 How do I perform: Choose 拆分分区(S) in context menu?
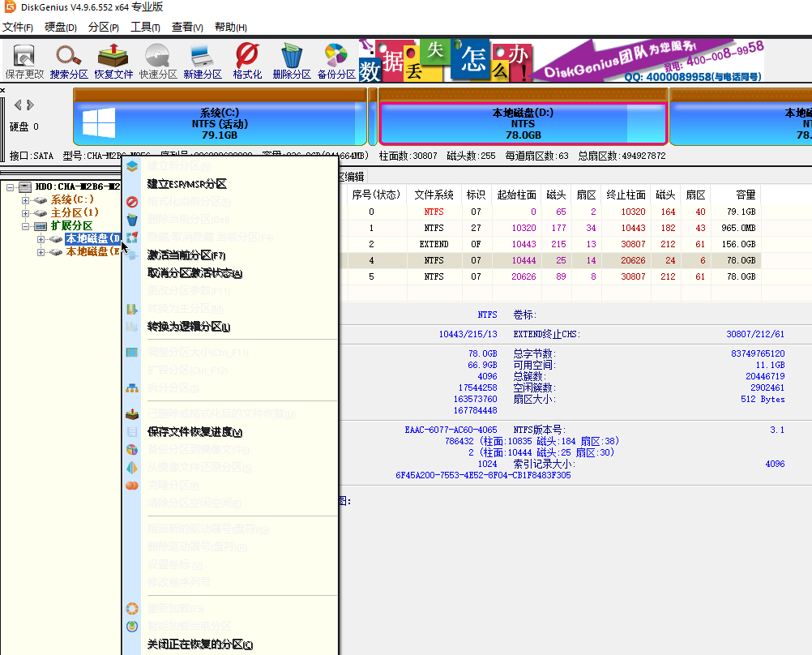173,388
